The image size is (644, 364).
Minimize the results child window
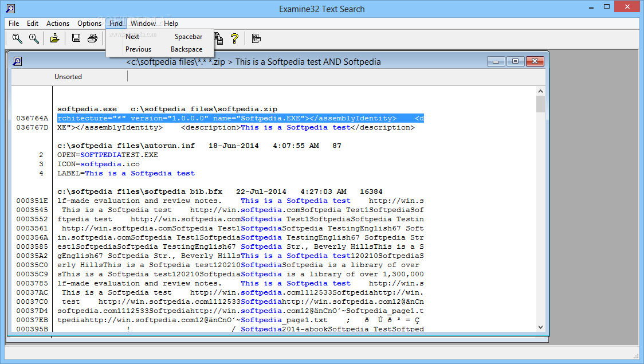point(496,62)
